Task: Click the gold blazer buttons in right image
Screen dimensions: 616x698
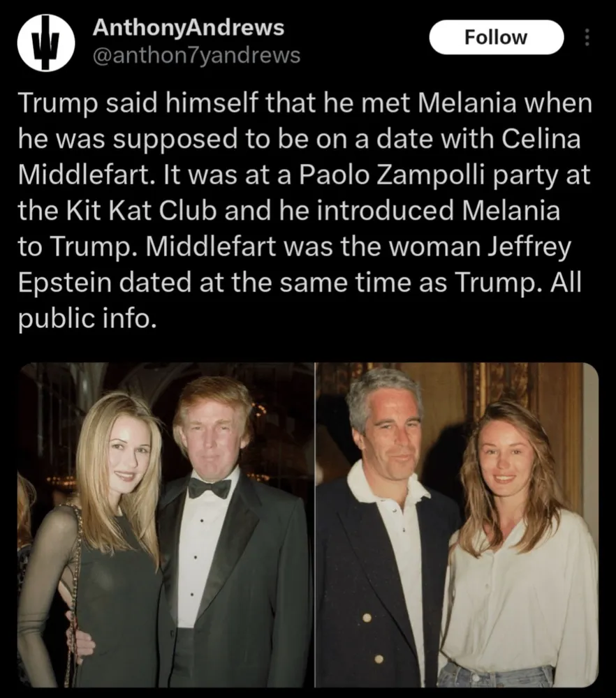Action: point(372,638)
